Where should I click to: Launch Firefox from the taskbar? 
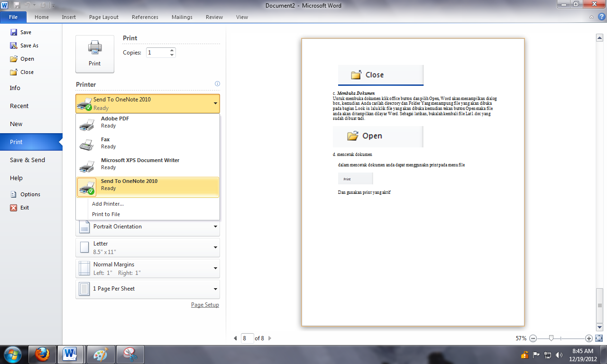coord(42,354)
